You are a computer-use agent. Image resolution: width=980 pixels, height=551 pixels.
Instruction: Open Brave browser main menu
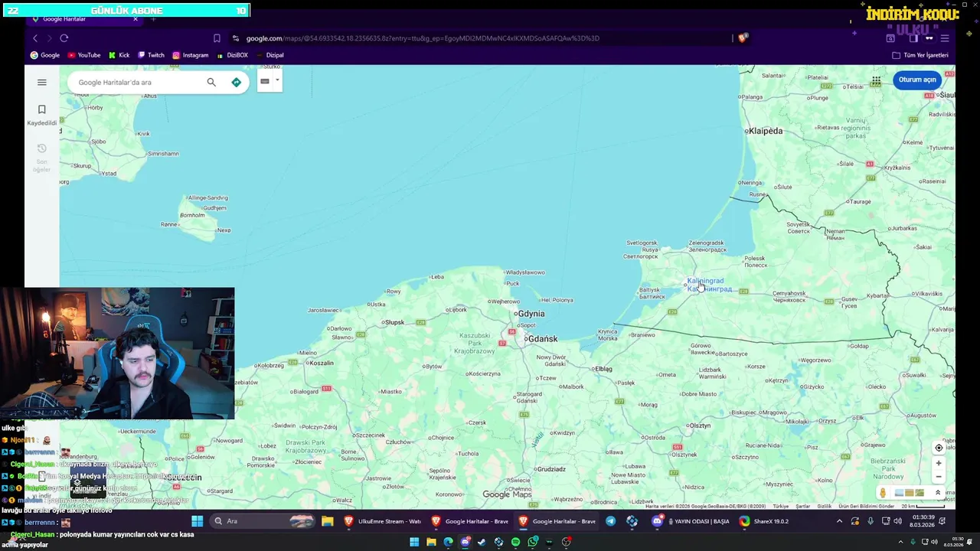(x=945, y=38)
